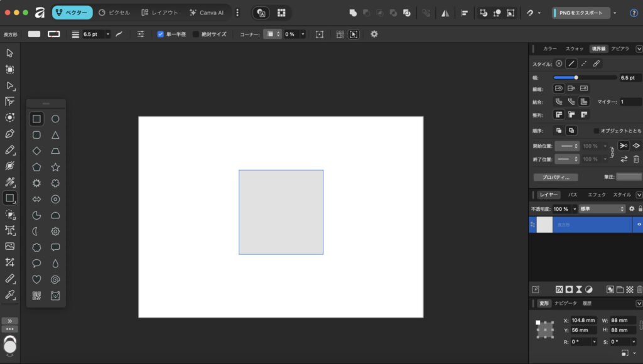Select the Pen tool in left toolbar
Viewport: 643px width, 364px height.
point(9,134)
